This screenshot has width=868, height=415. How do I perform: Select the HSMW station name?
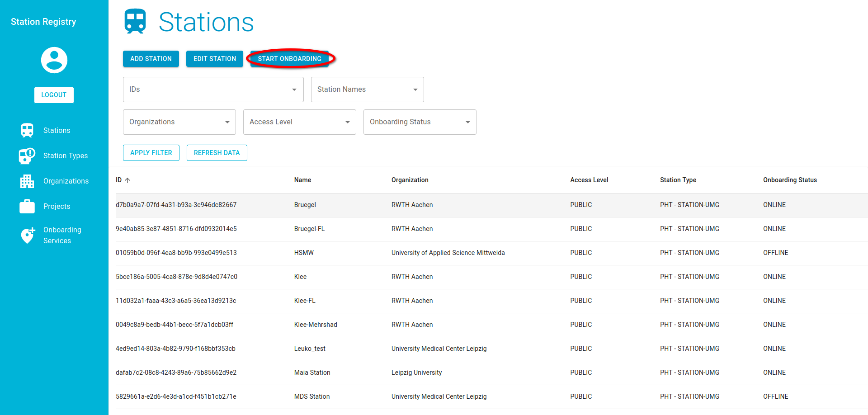coord(304,253)
